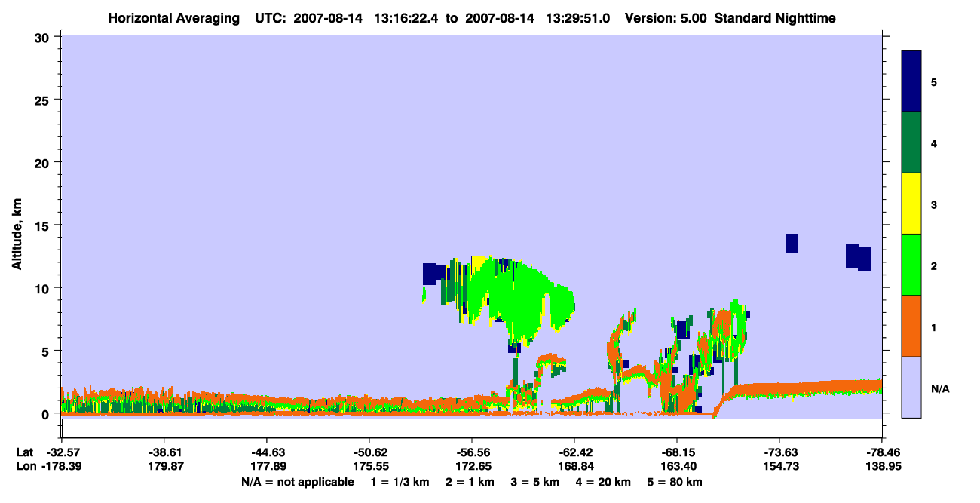Click the longitude value 168.84
The image size is (980, 503).
(574, 467)
